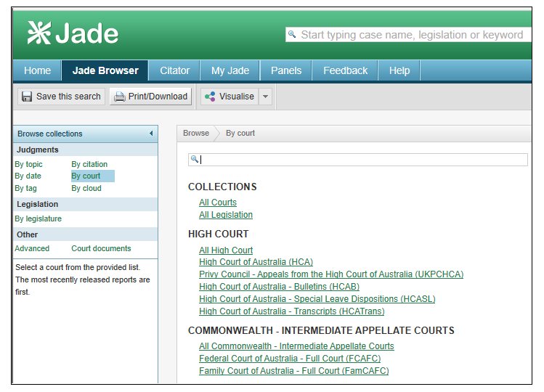Click the COLLECTIONS heading

222,187
